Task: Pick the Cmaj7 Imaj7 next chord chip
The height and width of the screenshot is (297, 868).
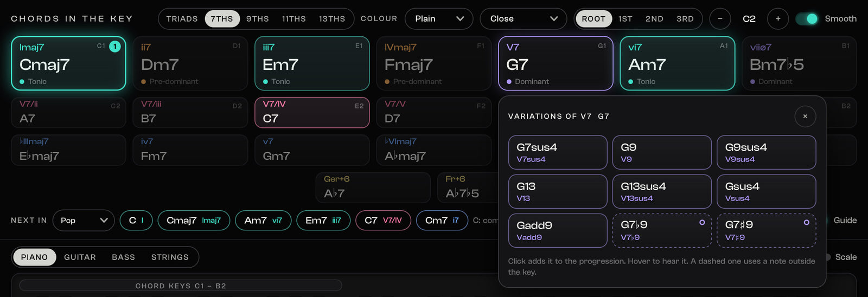Action: [x=194, y=220]
